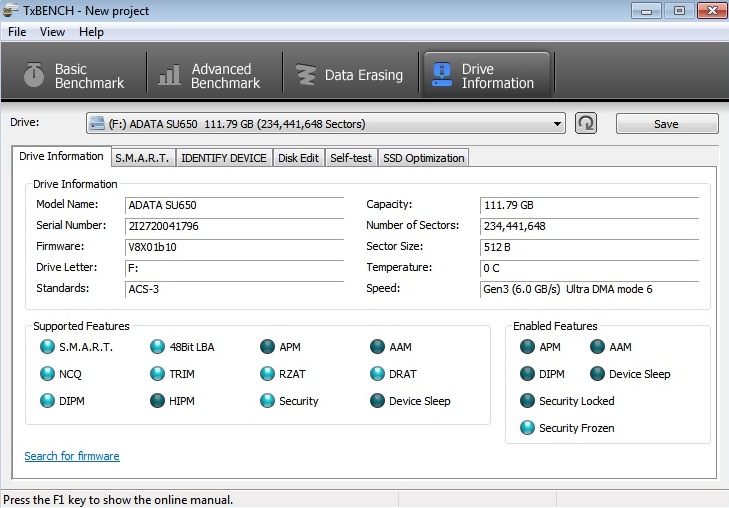Viewport: 729px width, 508px height.
Task: Maximize the TxBENCH window
Action: coord(679,11)
